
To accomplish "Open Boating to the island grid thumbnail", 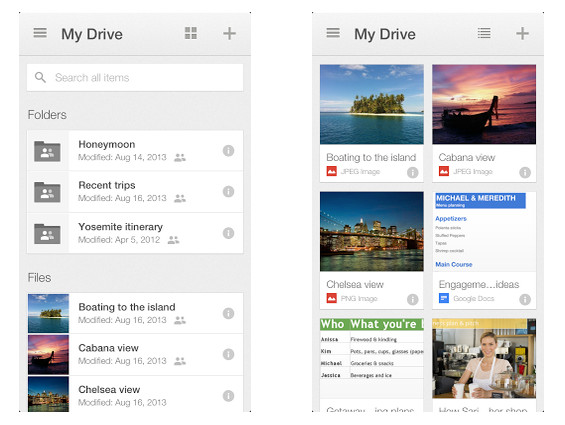I will (x=372, y=105).
